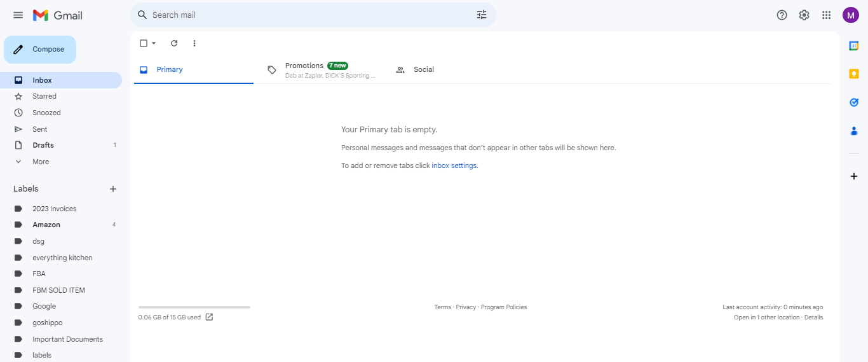Open the Drafts folder
This screenshot has width=868, height=362.
point(61,145)
